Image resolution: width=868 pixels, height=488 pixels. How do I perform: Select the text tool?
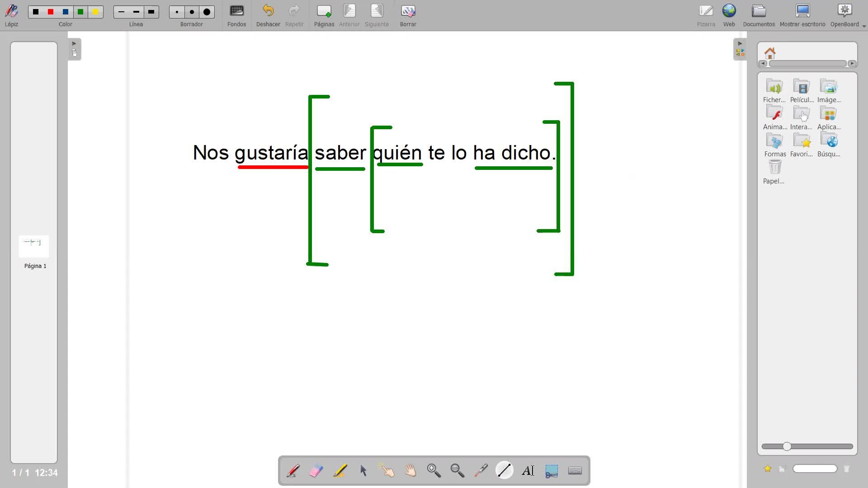click(x=528, y=471)
